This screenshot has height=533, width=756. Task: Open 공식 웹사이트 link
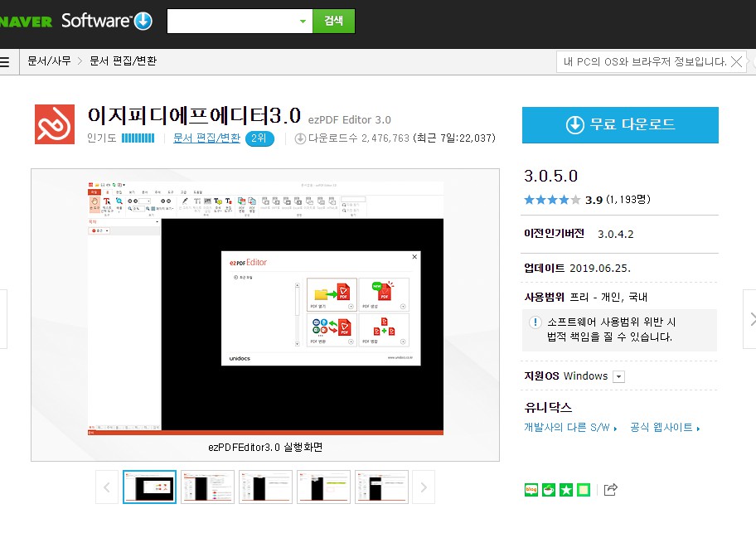(x=665, y=428)
